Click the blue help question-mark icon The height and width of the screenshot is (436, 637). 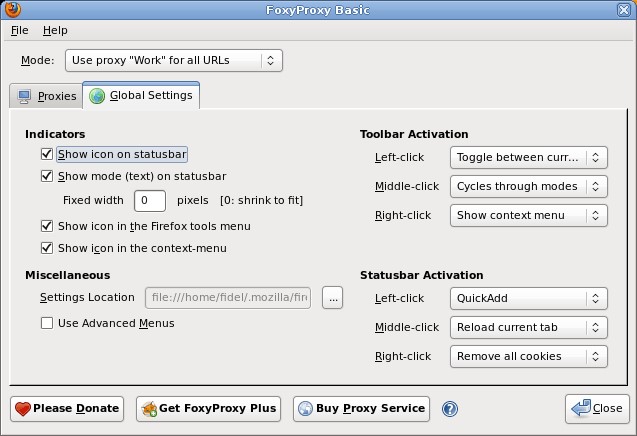pos(450,409)
